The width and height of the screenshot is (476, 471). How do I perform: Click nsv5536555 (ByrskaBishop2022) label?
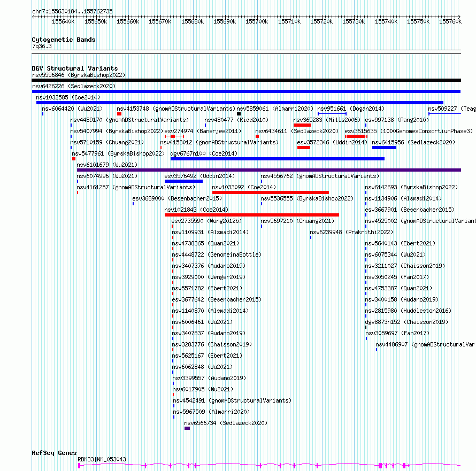point(307,198)
